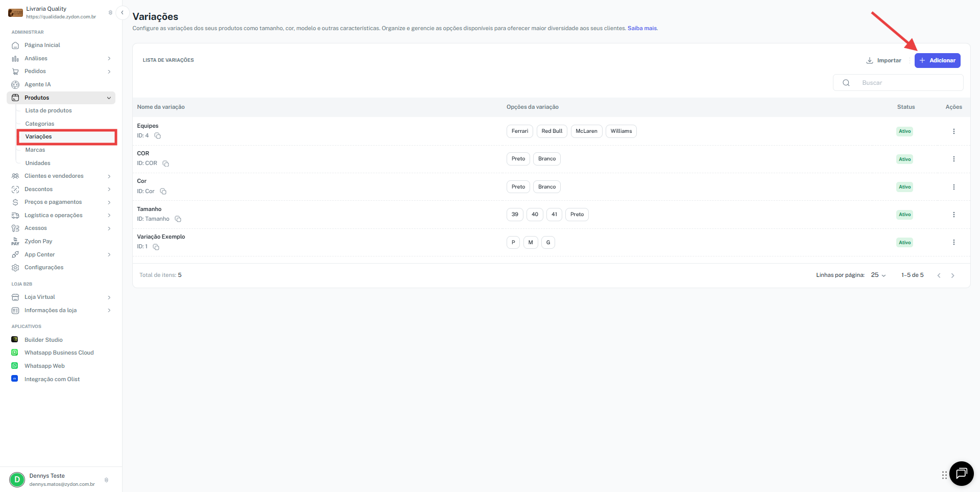Expand the Acessos menu

pos(109,228)
